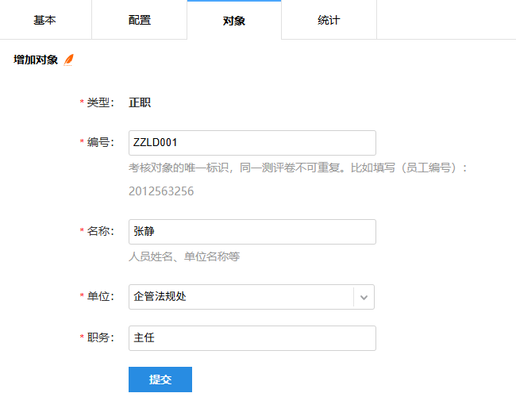Click the 增加对象 section heading

36,60
